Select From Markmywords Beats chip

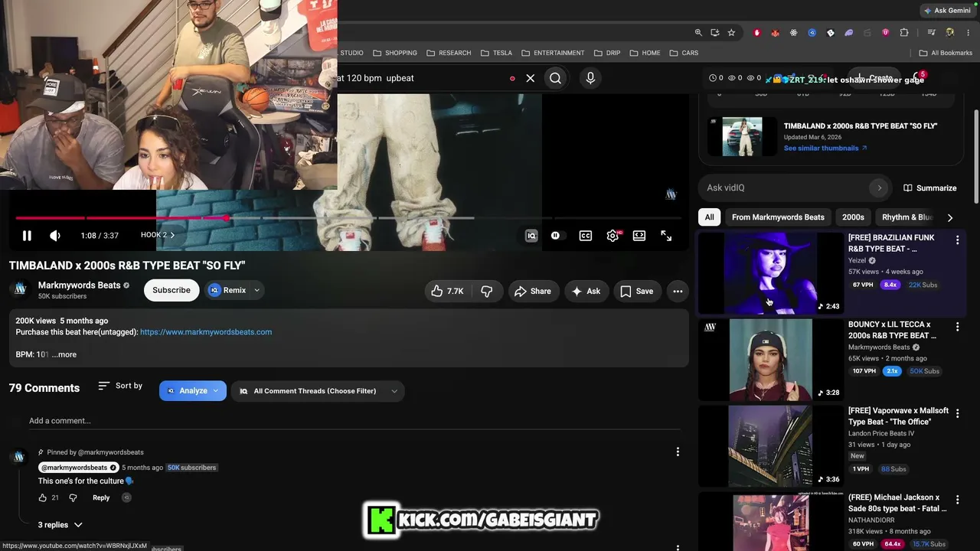pyautogui.click(x=778, y=217)
